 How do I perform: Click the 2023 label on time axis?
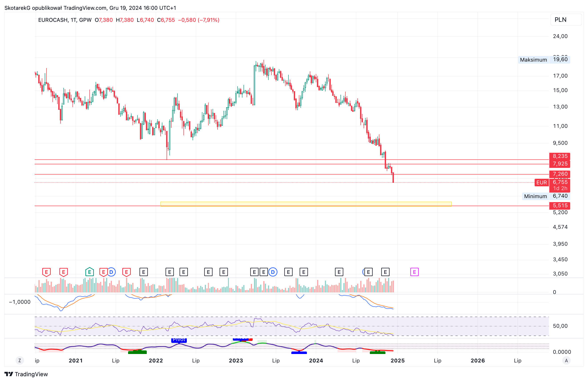click(236, 360)
